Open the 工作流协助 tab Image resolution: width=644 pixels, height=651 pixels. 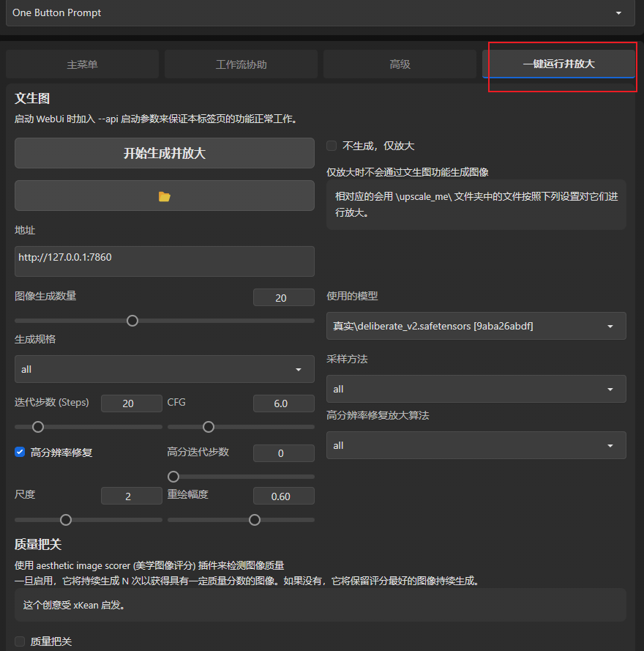pos(241,64)
